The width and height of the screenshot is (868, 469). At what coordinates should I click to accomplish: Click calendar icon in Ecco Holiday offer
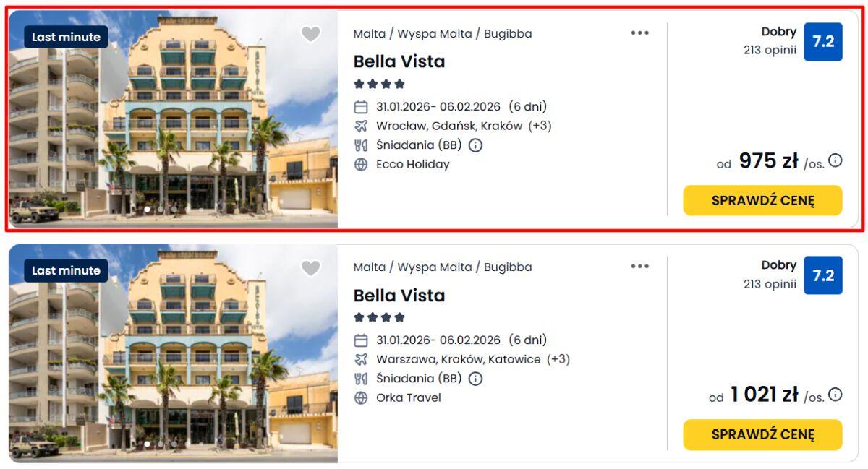coord(361,107)
